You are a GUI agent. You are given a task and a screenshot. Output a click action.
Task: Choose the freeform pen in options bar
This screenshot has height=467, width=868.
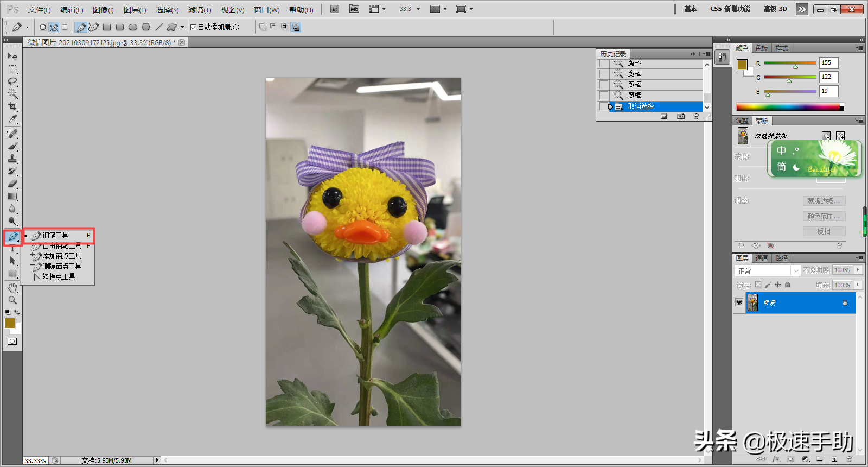click(94, 27)
